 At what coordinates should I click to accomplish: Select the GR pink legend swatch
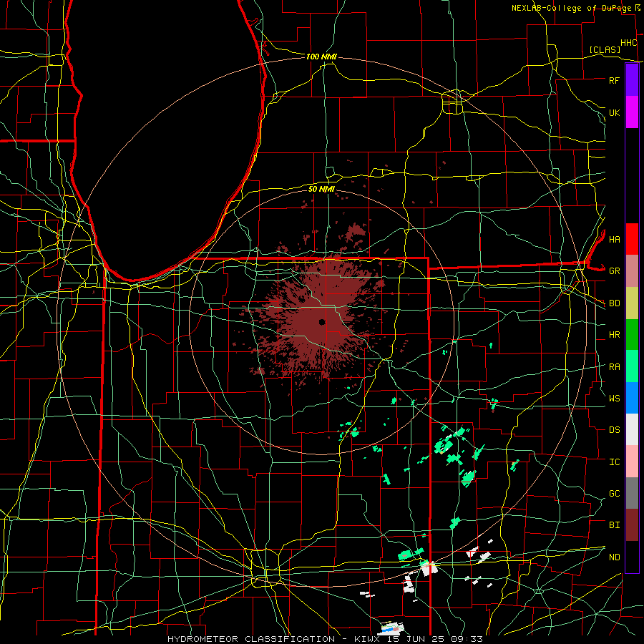click(632, 271)
